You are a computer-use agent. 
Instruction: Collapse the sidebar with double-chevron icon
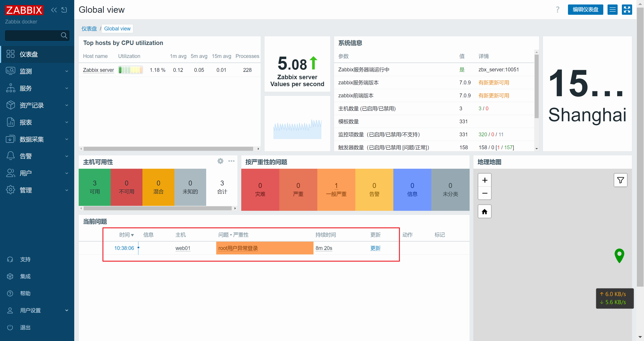[x=54, y=10]
